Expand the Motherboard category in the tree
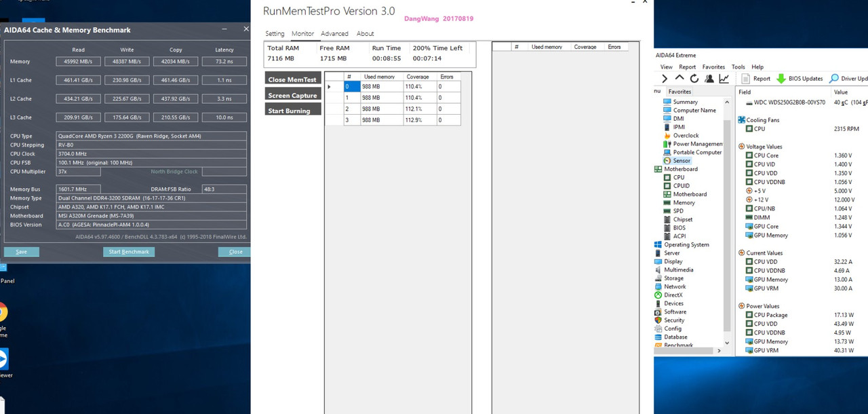This screenshot has height=414, width=868. tap(675, 169)
